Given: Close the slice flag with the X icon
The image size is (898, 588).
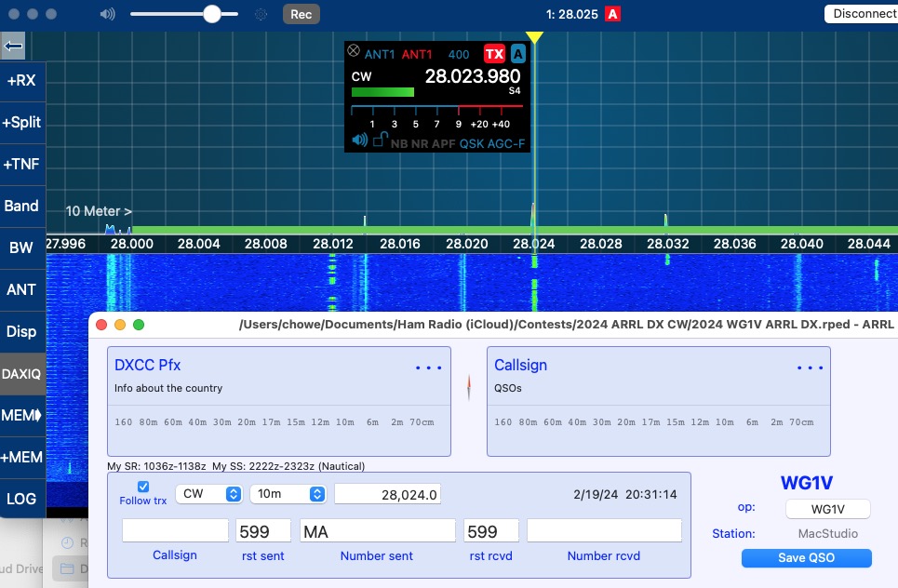Looking at the screenshot, I should tap(353, 51).
